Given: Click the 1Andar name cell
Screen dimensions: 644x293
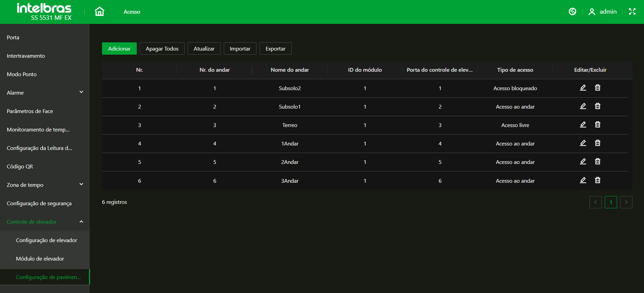Looking at the screenshot, I should click(x=290, y=143).
